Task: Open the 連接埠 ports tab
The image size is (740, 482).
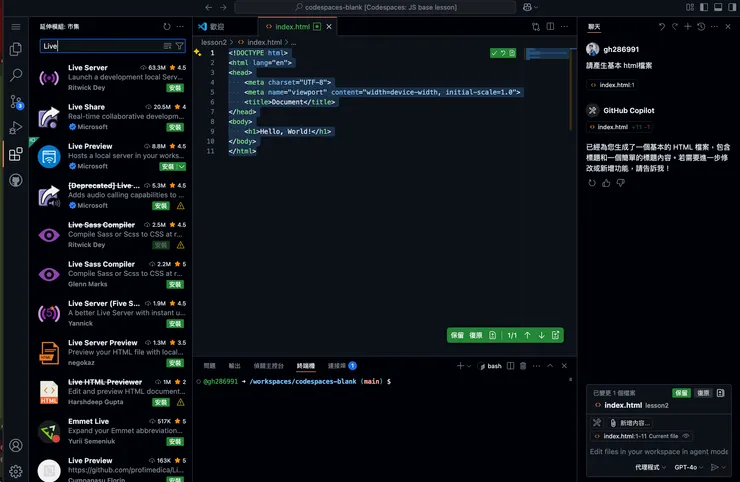Action: point(342,366)
